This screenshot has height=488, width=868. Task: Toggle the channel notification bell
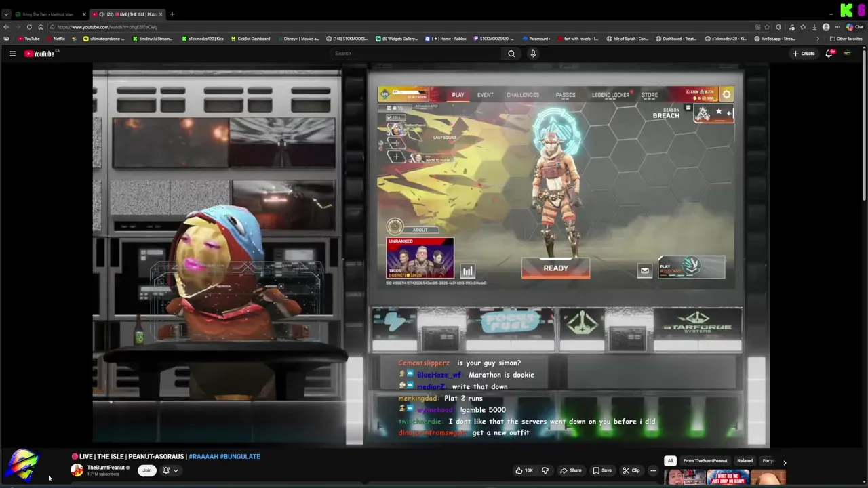coord(165,470)
